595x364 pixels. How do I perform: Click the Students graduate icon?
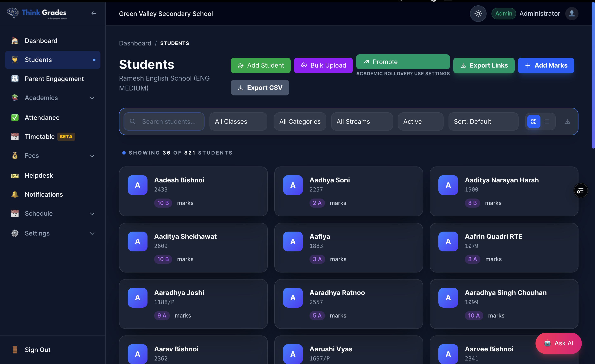click(15, 60)
